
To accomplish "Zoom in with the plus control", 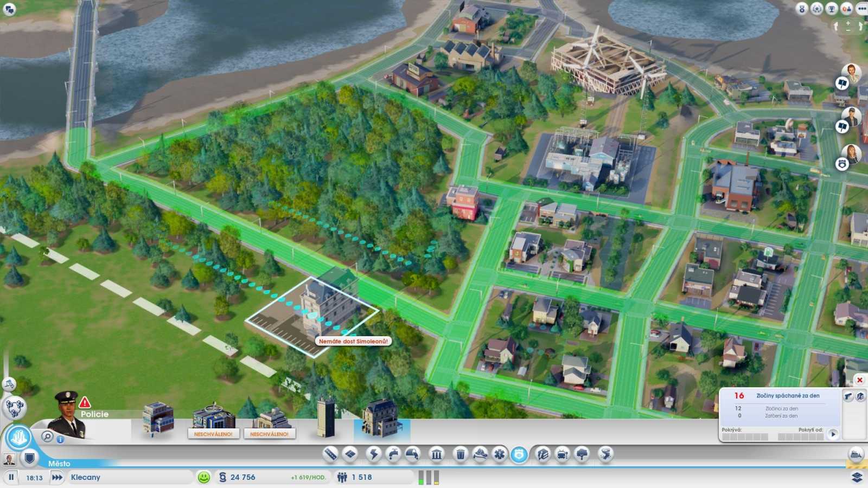I will (x=848, y=23).
